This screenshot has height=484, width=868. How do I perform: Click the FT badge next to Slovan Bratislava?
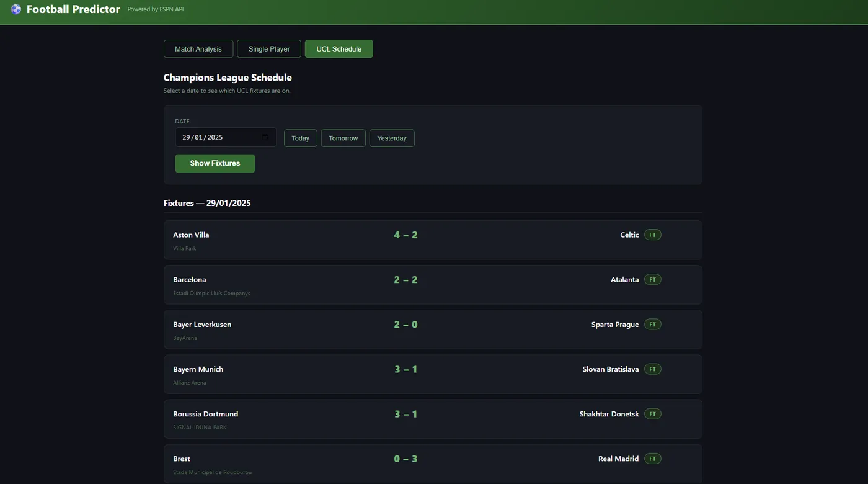pyautogui.click(x=653, y=369)
